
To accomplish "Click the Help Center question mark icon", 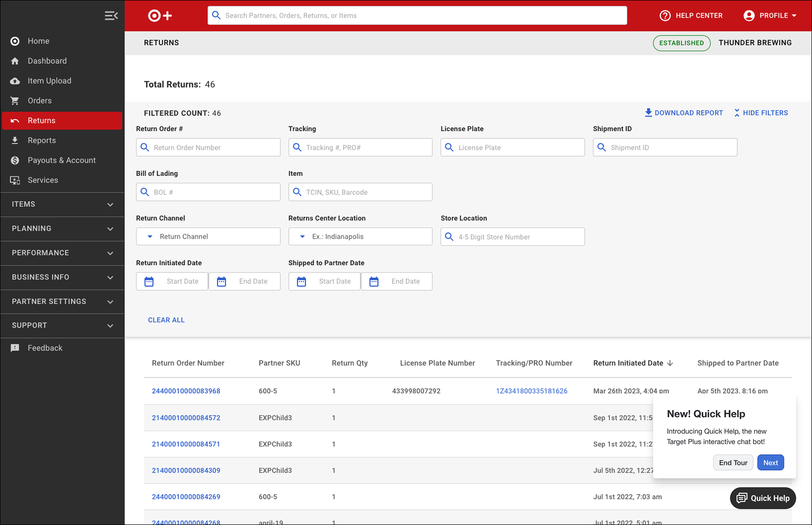I will pos(665,16).
